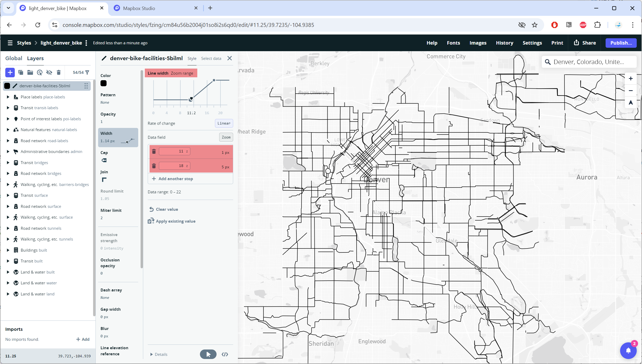Open notifications bell icon
The image size is (642, 364).
click(x=629, y=350)
